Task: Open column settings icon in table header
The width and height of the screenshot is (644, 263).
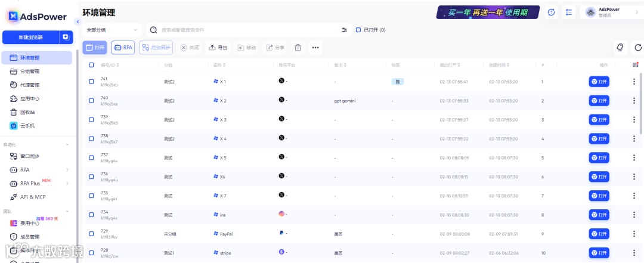Action: coord(636,65)
